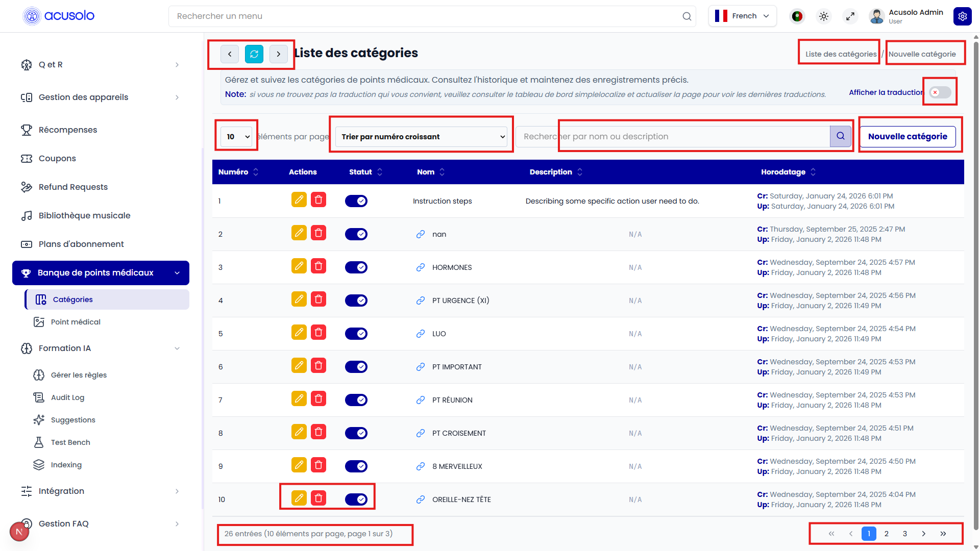Go to page 3 in pagination
This screenshot has width=980, height=551.
coord(904,534)
